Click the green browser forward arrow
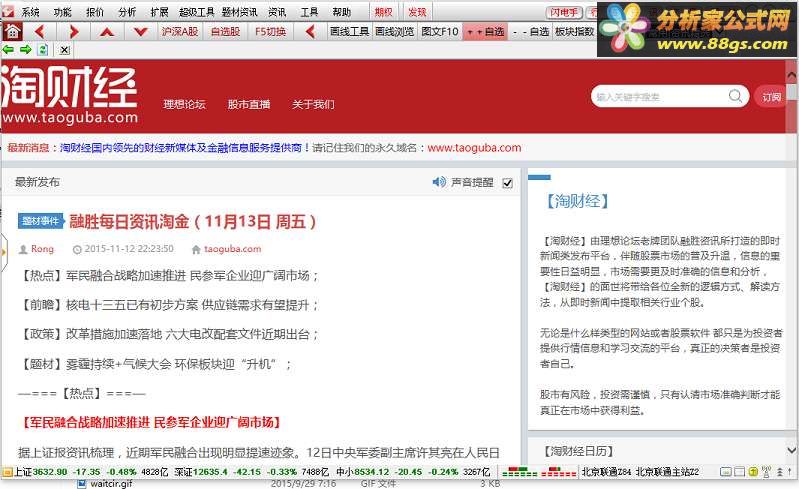 25,49
